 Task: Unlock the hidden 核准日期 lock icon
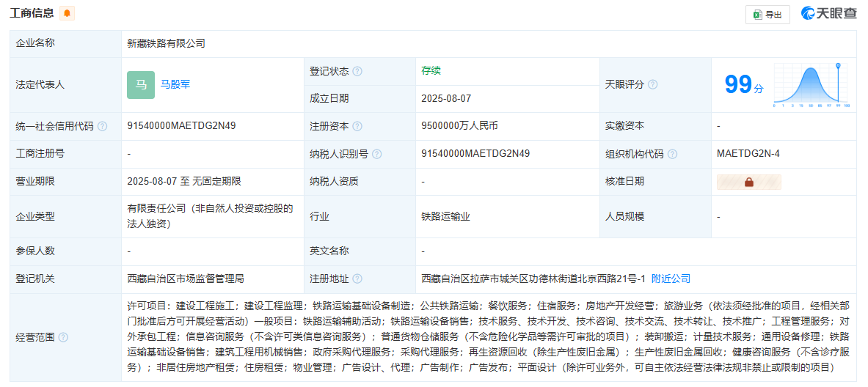(x=748, y=182)
